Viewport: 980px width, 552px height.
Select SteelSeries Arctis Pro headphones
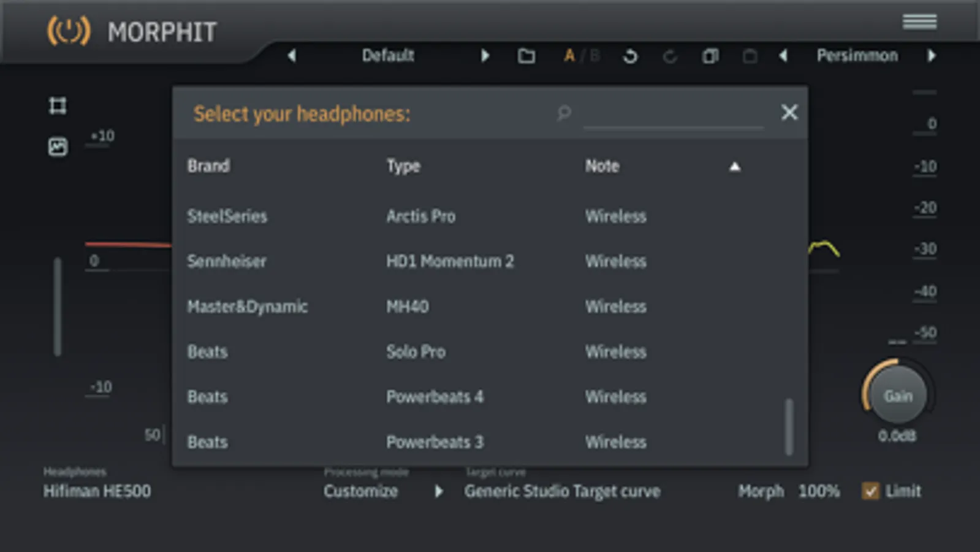point(478,217)
